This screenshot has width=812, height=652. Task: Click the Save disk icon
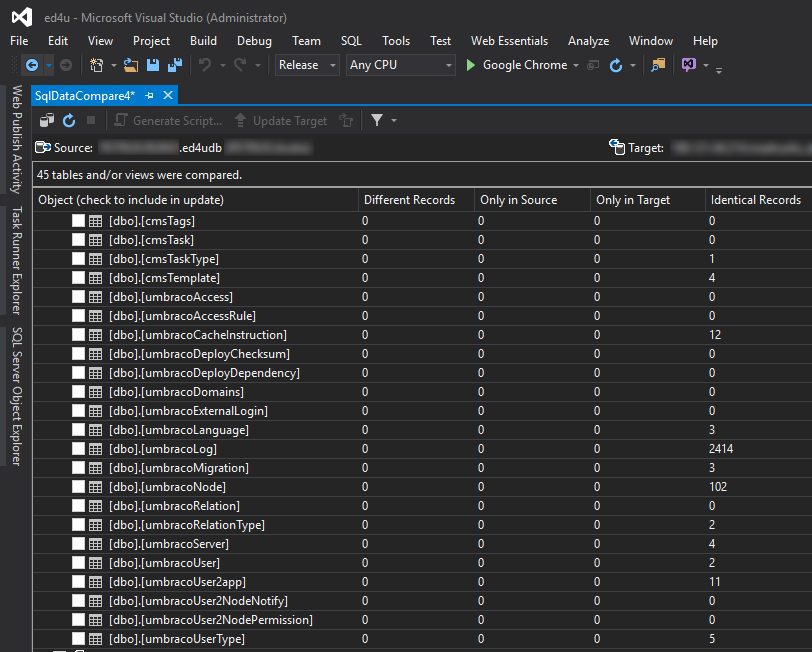point(153,65)
